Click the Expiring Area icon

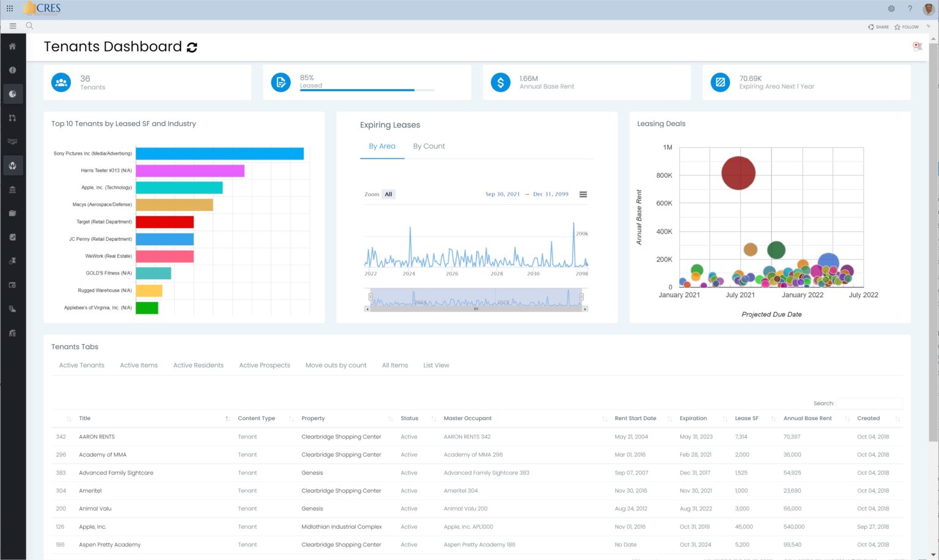720,83
